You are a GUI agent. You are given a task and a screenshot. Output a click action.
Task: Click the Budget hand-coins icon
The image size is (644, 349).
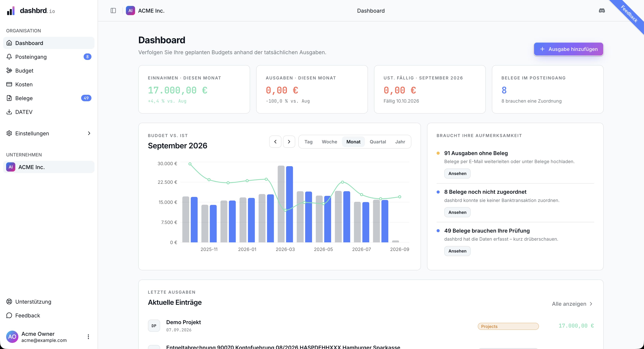(9, 71)
